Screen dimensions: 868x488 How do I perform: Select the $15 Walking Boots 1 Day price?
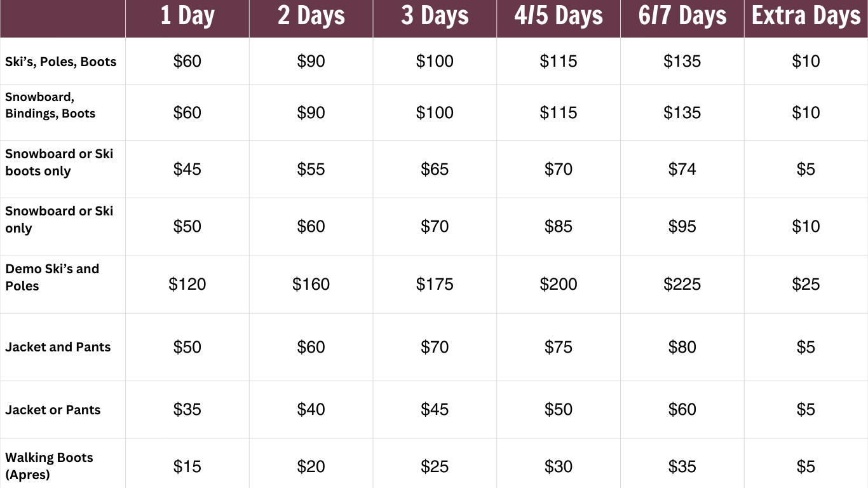point(187,466)
